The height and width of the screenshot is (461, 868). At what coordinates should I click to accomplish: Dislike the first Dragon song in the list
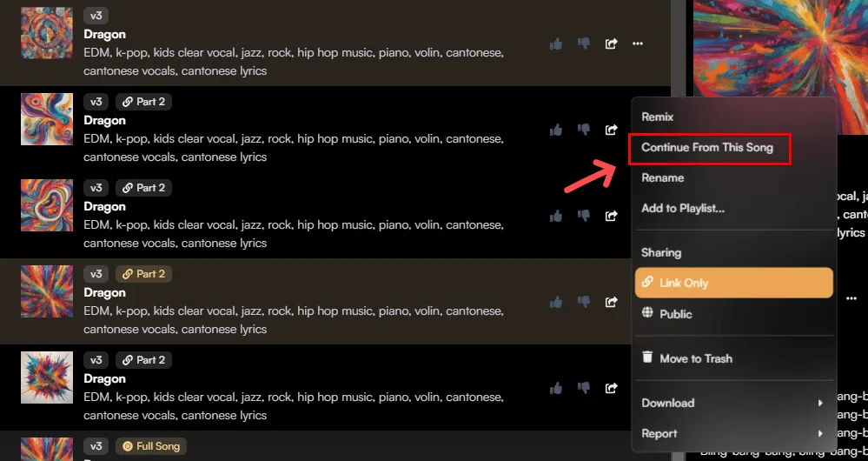pyautogui.click(x=584, y=43)
